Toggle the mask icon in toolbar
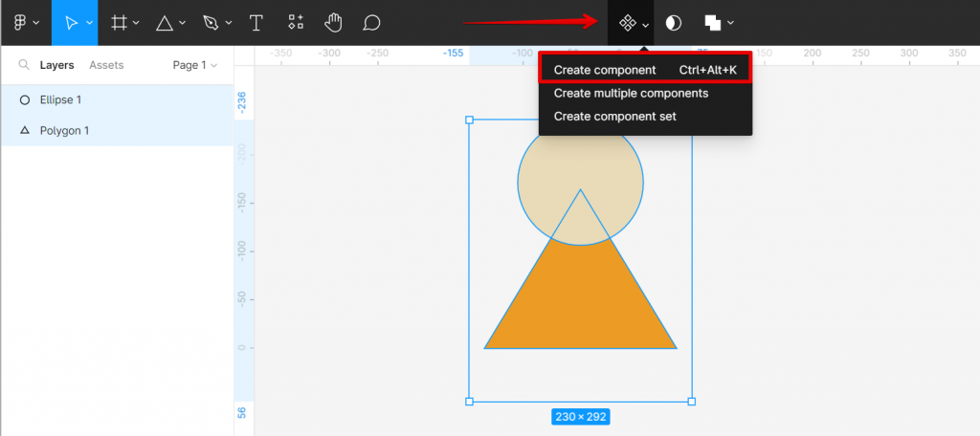 point(674,23)
